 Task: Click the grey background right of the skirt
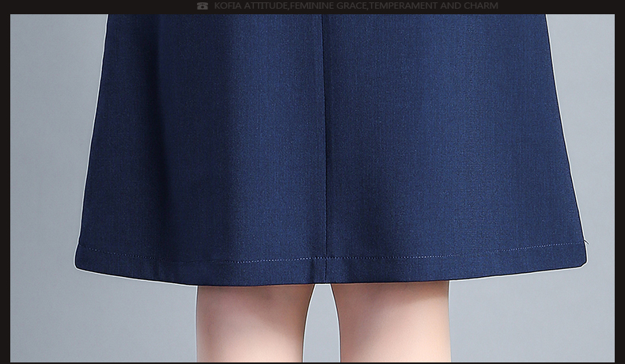click(597, 119)
